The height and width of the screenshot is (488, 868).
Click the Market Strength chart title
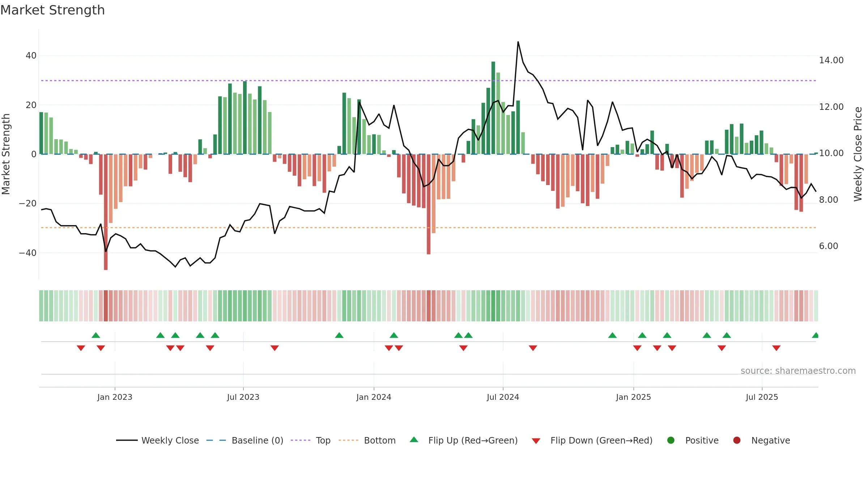coord(52,10)
